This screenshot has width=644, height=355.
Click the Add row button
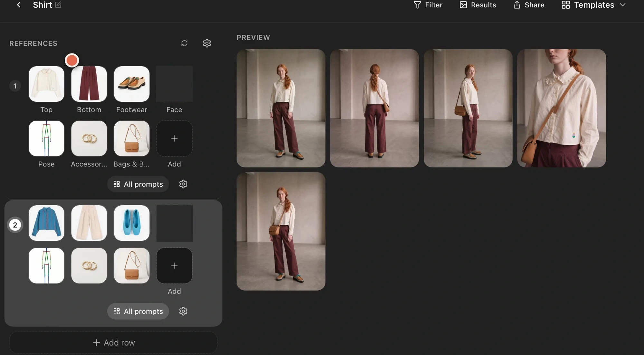point(113,342)
